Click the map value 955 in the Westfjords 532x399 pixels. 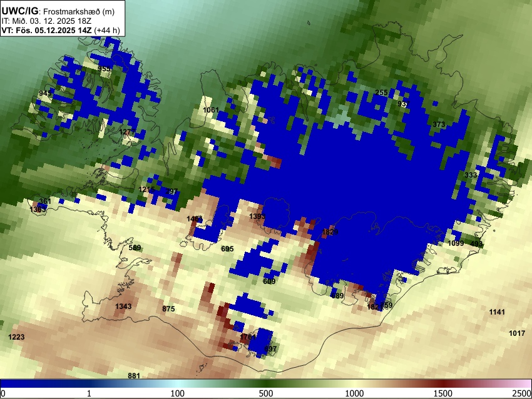[x=104, y=69]
